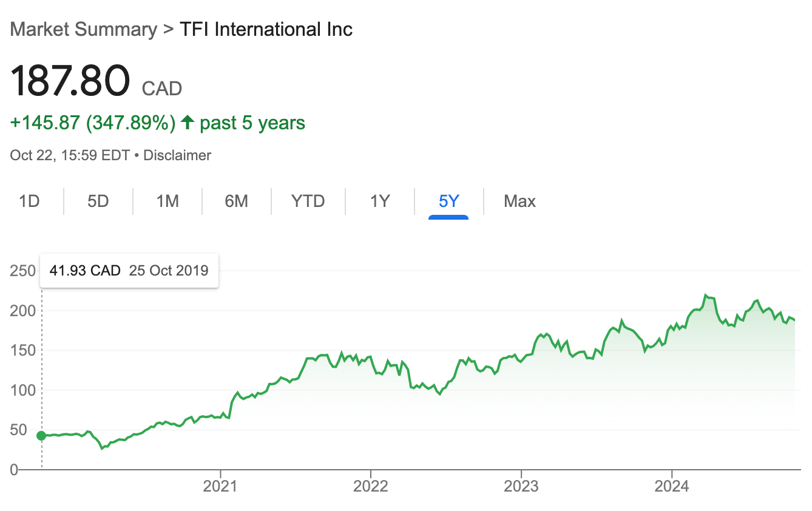
Task: Select the YTD range tab
Action: 308,201
